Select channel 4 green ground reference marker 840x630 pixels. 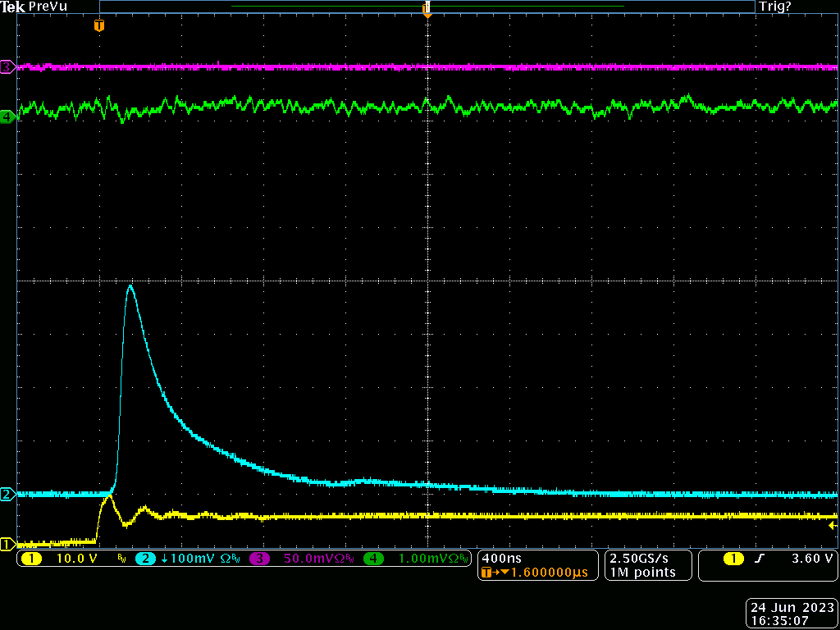click(x=7, y=116)
